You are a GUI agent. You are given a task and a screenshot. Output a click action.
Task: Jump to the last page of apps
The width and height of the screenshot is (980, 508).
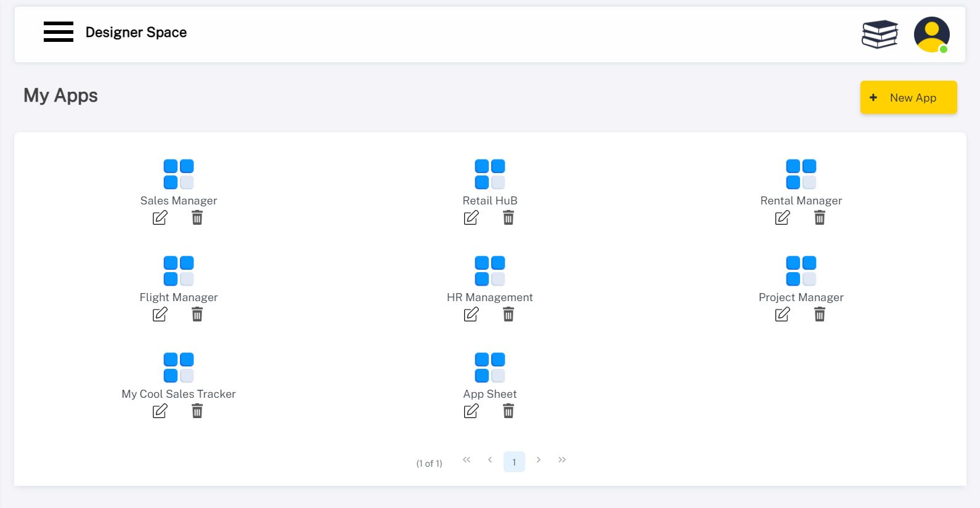(562, 460)
